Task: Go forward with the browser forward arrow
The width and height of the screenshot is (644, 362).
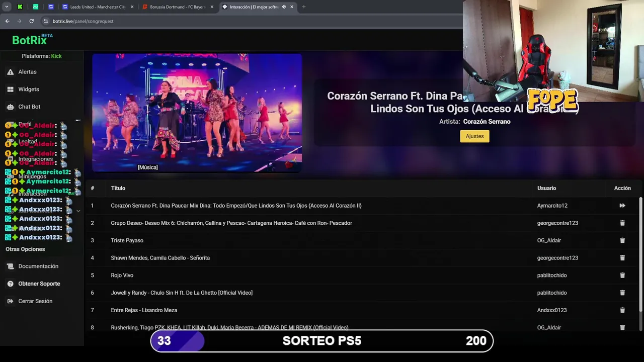Action: point(19,21)
